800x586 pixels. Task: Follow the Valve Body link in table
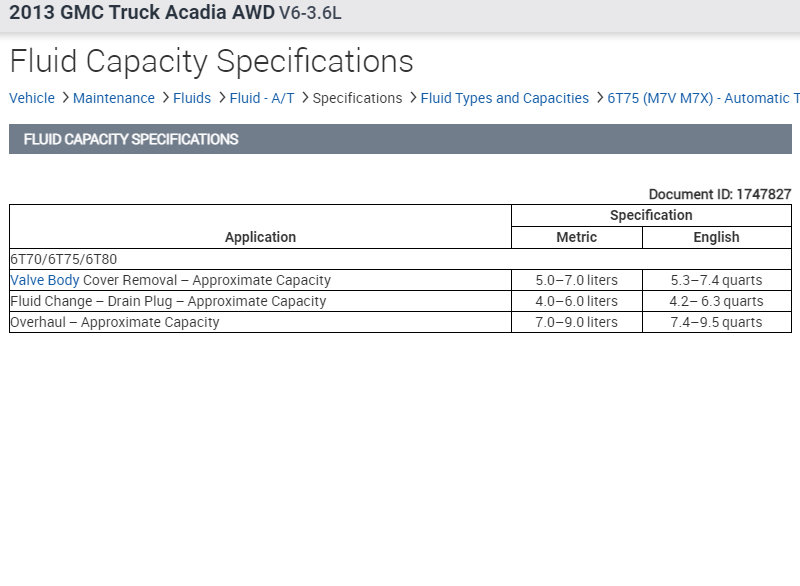pos(44,280)
